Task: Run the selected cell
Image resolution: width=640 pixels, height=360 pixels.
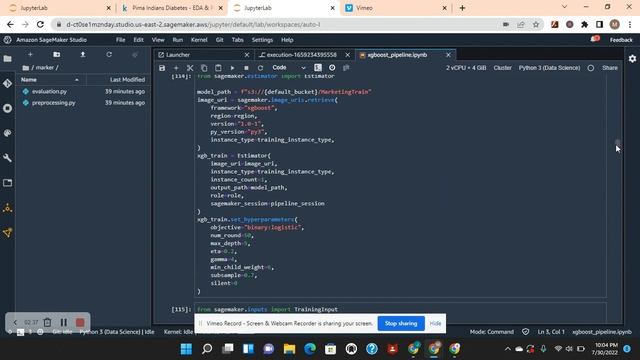Action: point(232,68)
